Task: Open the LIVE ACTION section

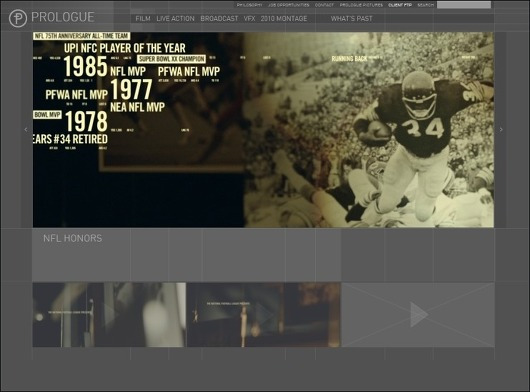Action: coord(175,19)
